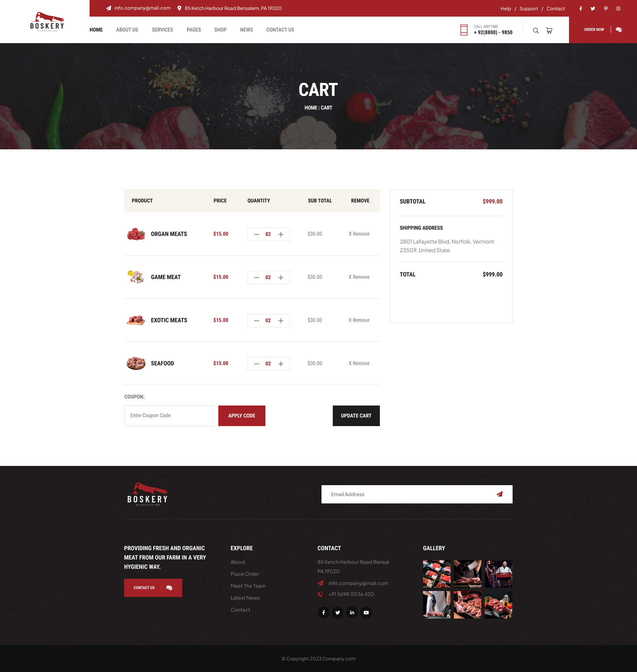Click the YouTube icon in footer
Image resolution: width=637 pixels, height=672 pixels.
[366, 612]
